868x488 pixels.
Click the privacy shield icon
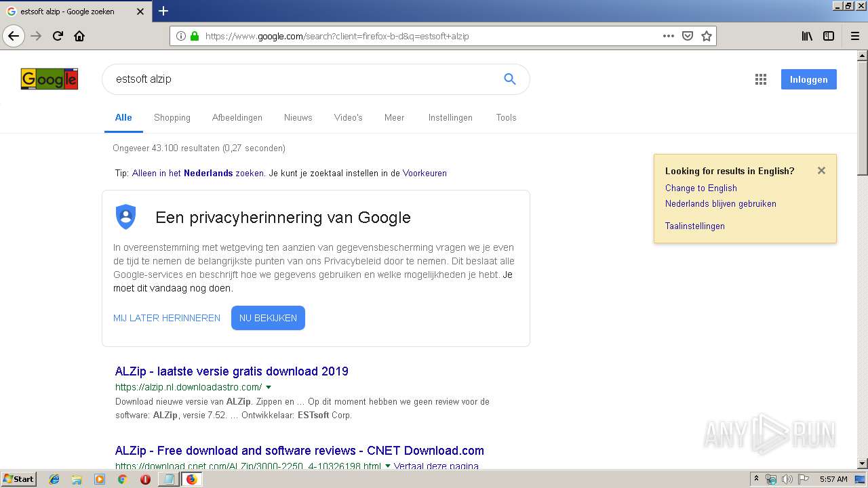click(126, 217)
